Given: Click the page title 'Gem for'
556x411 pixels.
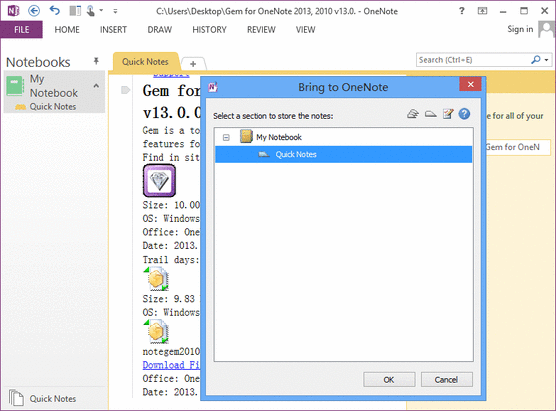Looking at the screenshot, I should pos(171,91).
